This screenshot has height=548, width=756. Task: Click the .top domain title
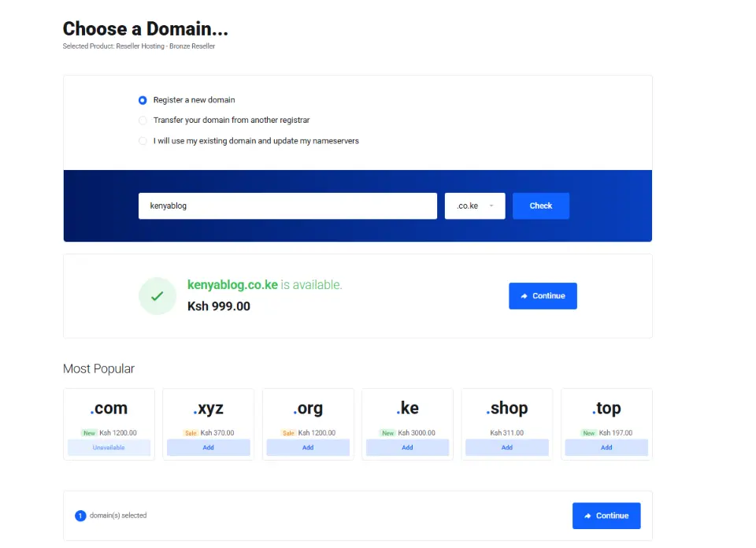coord(606,409)
